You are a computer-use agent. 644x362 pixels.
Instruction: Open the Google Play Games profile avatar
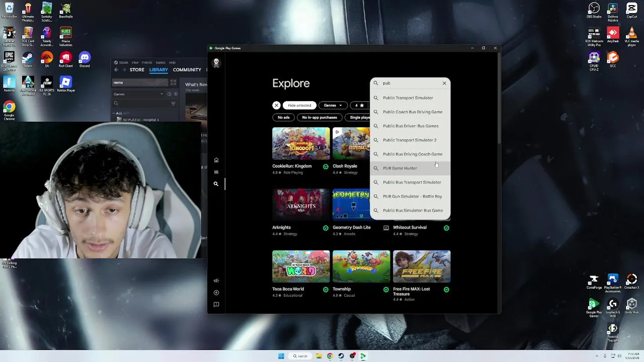coord(216,63)
